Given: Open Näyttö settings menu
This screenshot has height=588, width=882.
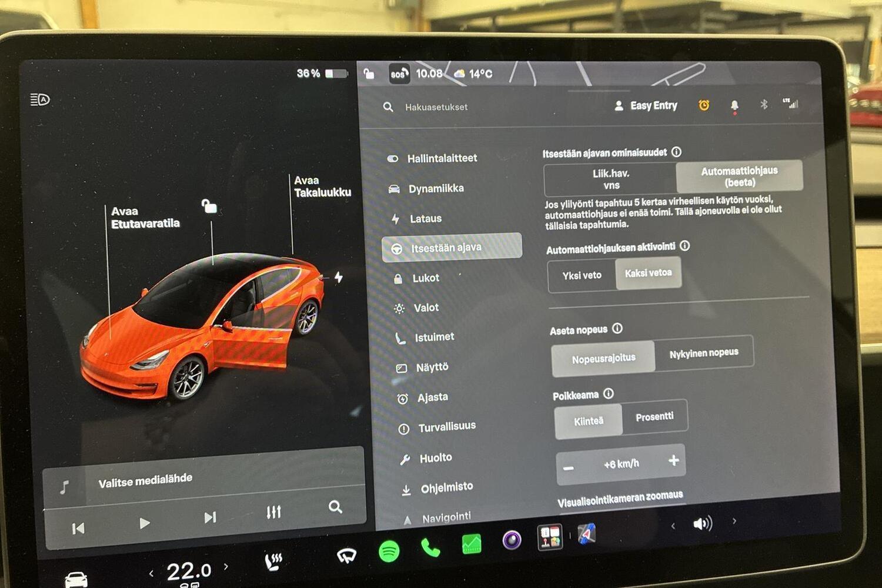Looking at the screenshot, I should [422, 367].
